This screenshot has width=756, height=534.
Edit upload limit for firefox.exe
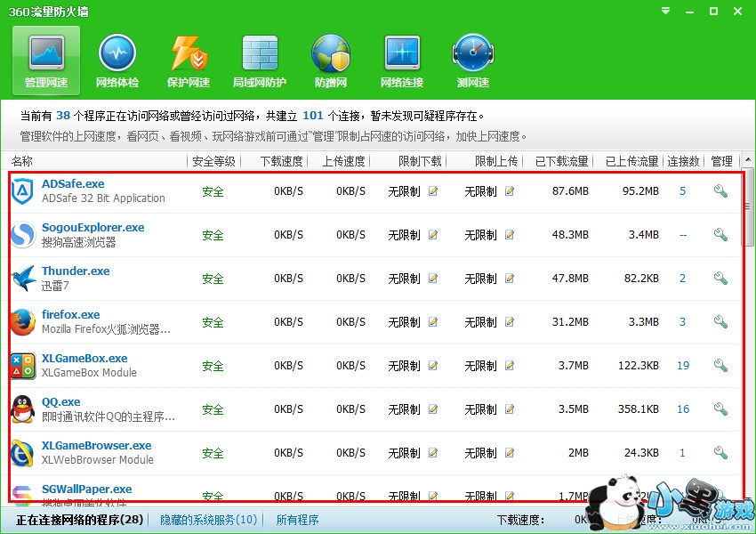coord(510,322)
